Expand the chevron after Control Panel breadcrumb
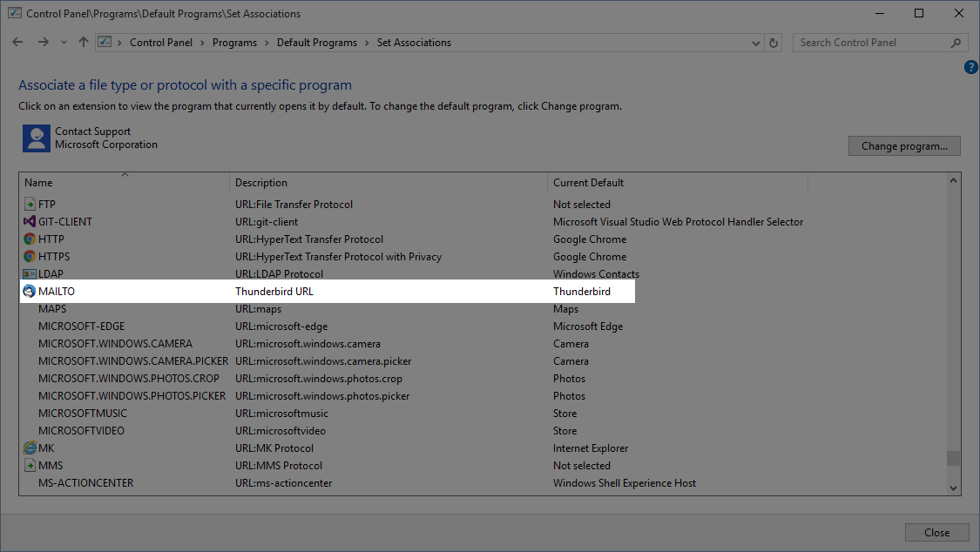 coord(202,43)
